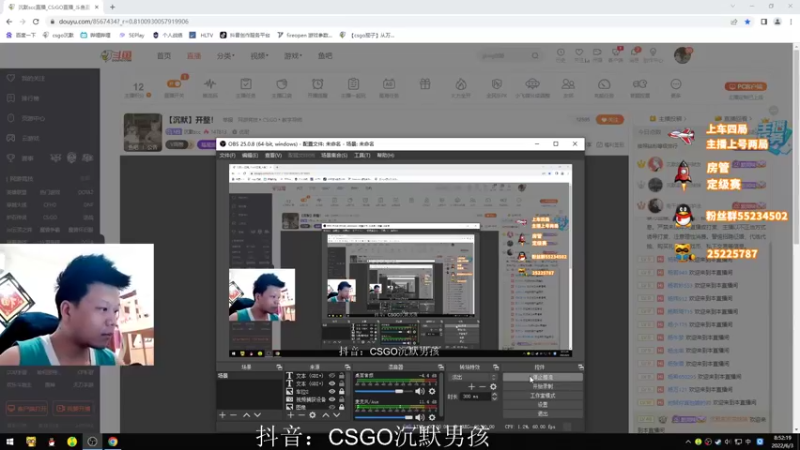Open HLTV bookmark in bookmarks bar
Image resolution: width=800 pixels, height=450 pixels.
[201, 35]
